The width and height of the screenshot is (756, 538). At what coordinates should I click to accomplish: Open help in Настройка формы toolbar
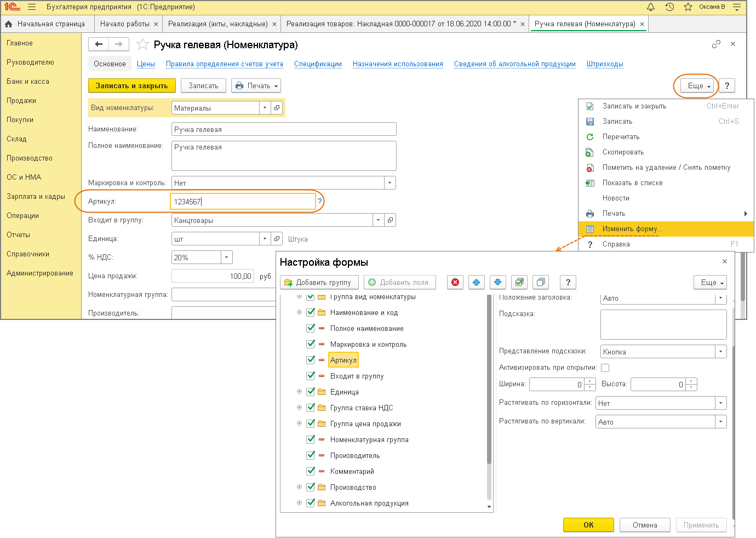pyautogui.click(x=568, y=282)
